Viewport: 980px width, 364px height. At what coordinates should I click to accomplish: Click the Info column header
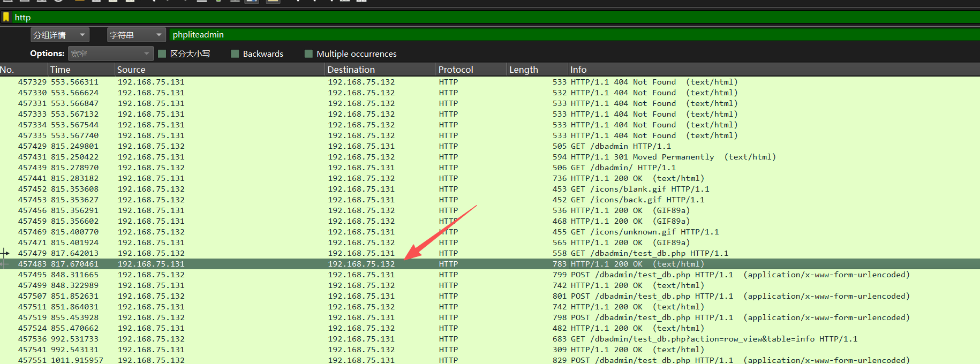point(774,70)
